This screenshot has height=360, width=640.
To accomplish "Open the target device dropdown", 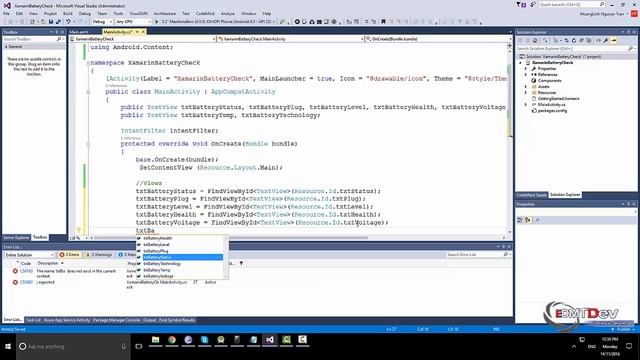I will pos(219,22).
